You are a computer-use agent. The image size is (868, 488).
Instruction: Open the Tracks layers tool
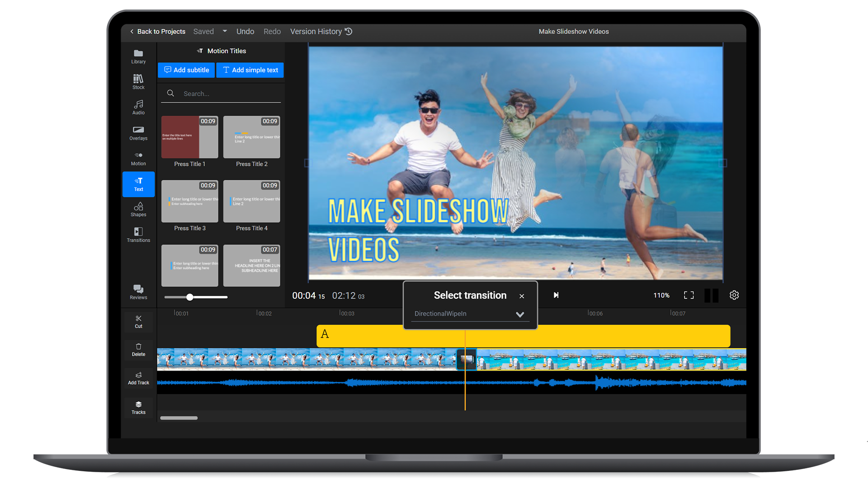[138, 408]
